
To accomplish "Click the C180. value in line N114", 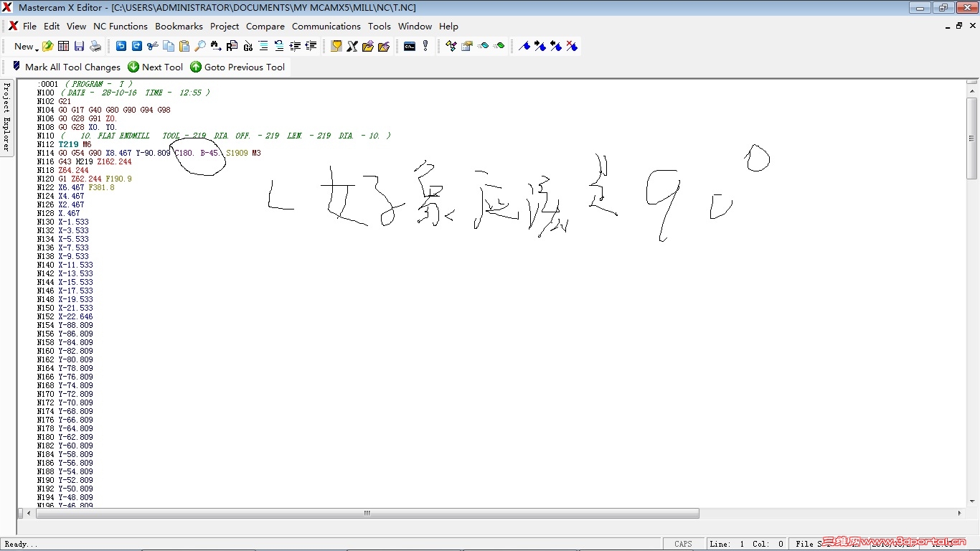I will [185, 153].
